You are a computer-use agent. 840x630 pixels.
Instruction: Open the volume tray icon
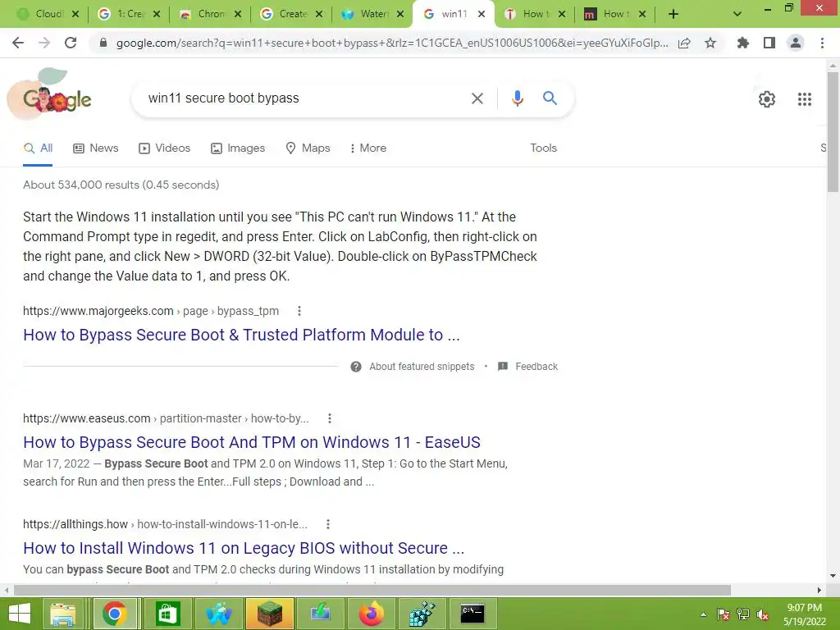tap(764, 614)
